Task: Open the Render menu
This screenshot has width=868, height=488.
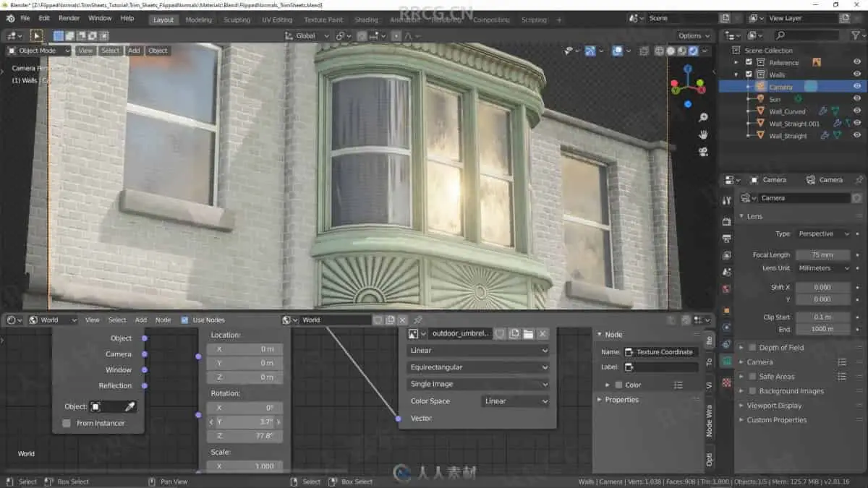Action: pyautogui.click(x=69, y=18)
